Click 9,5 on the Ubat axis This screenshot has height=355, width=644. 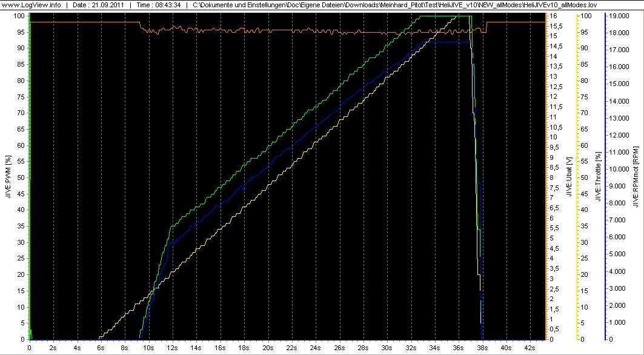coord(554,147)
